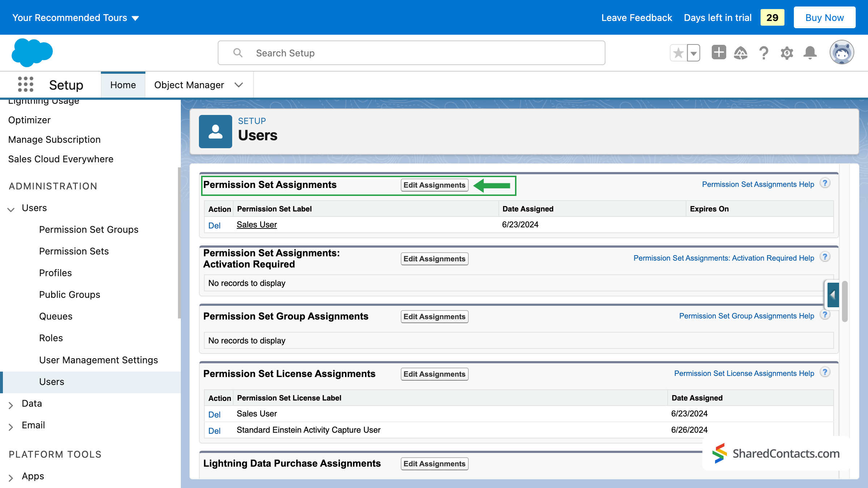
Task: Click the page vertical scrollbar thumb
Action: (x=845, y=301)
